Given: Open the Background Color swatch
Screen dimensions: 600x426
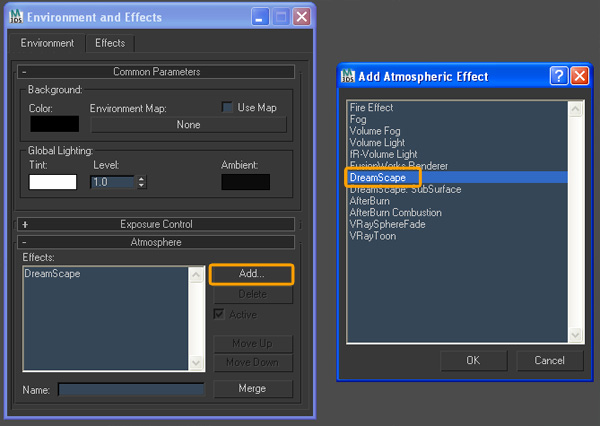Looking at the screenshot, I should click(x=54, y=124).
